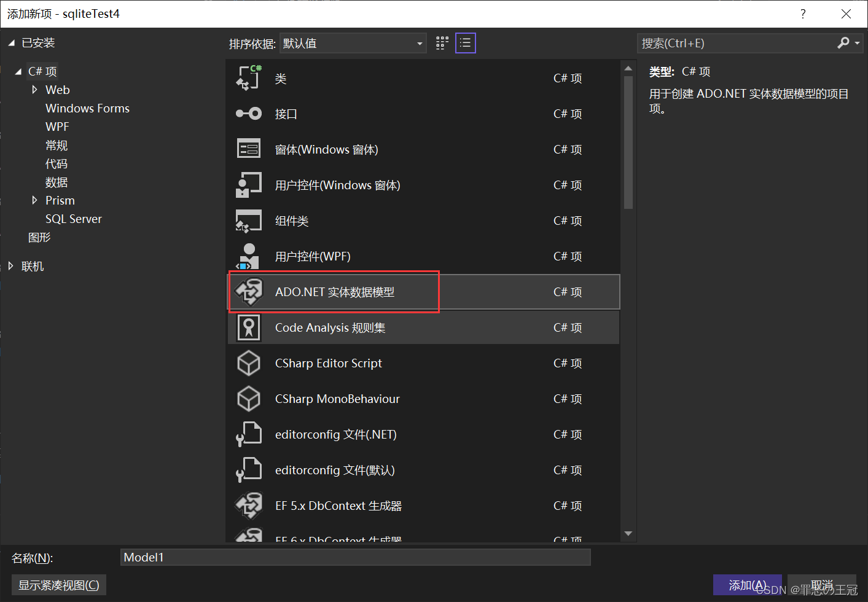Open the search options dropdown arrow
868x602 pixels.
click(858, 44)
